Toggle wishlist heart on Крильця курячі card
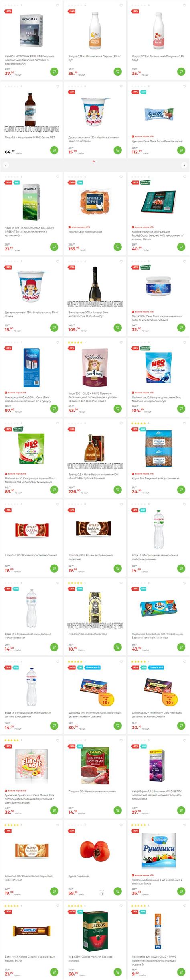 (121, 176)
